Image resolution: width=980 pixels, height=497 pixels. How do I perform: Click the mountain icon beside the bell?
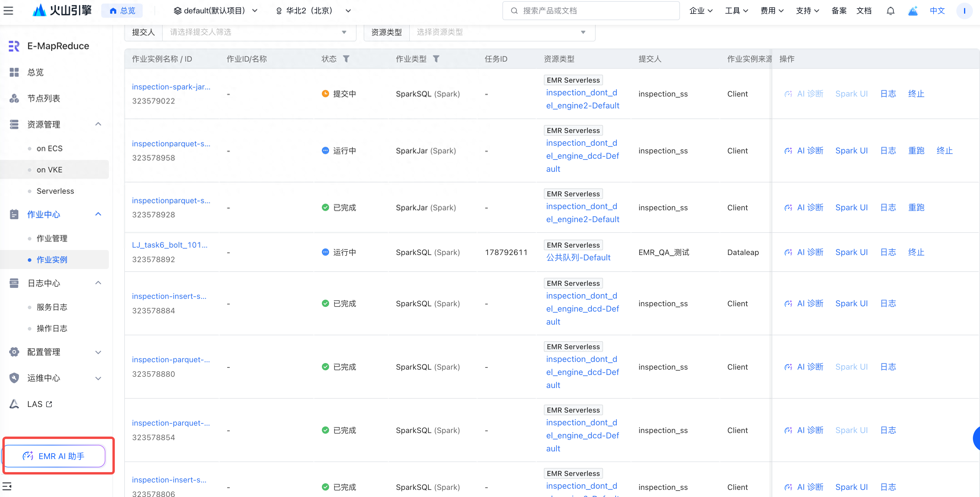tap(913, 11)
